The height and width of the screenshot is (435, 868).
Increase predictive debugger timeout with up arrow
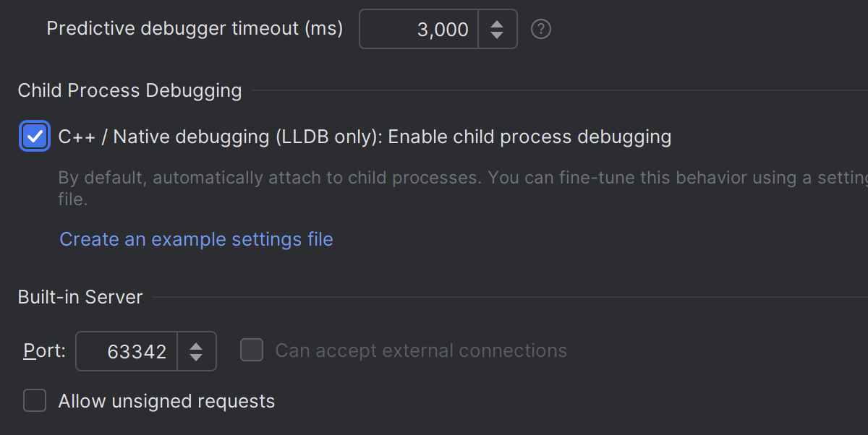point(496,23)
